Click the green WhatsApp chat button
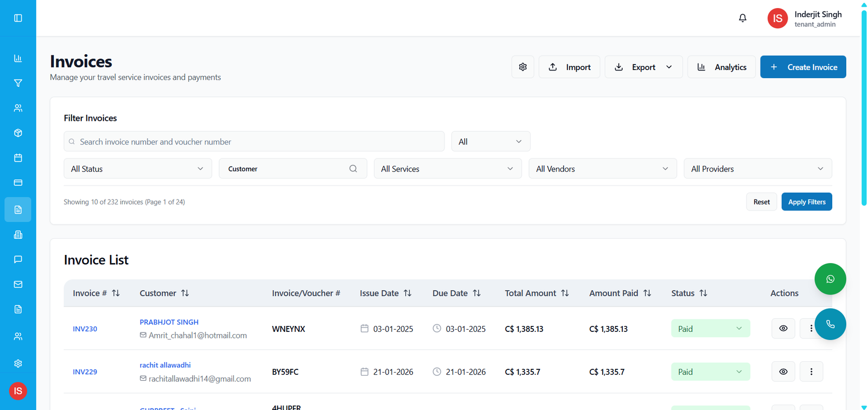Viewport: 868px width, 410px height. coord(829,279)
